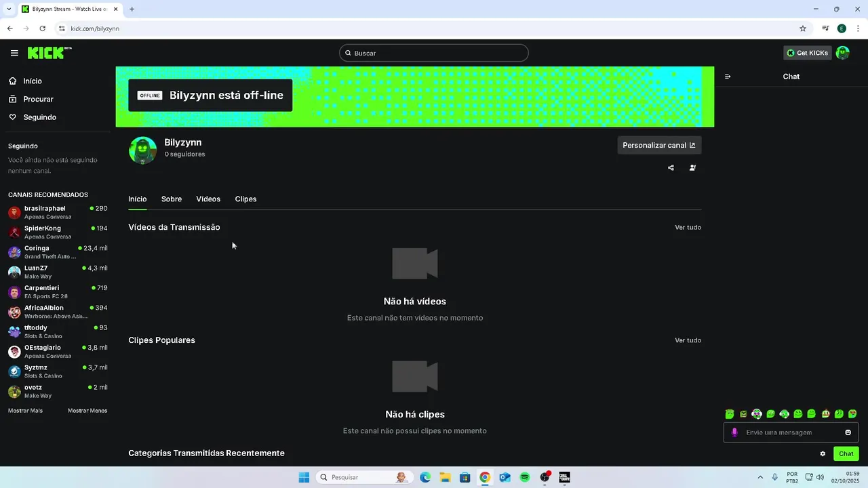
Task: Open Procurar in the sidebar
Action: click(38, 99)
